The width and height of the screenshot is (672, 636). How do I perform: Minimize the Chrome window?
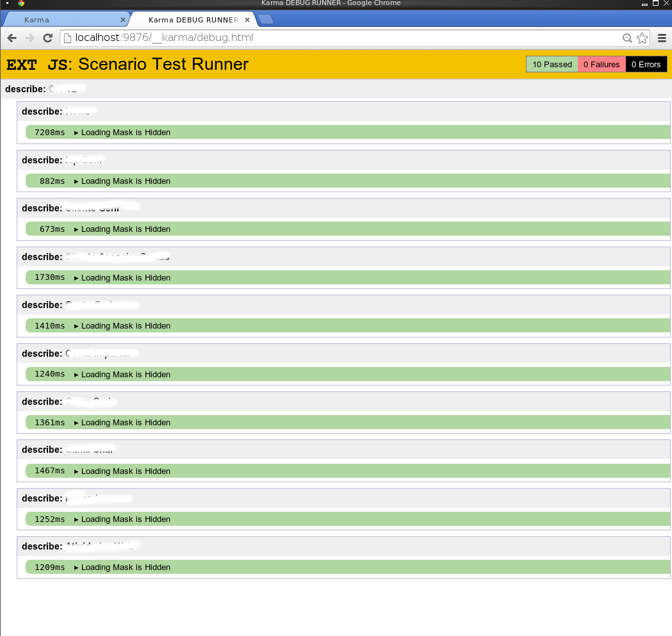[x=644, y=3]
